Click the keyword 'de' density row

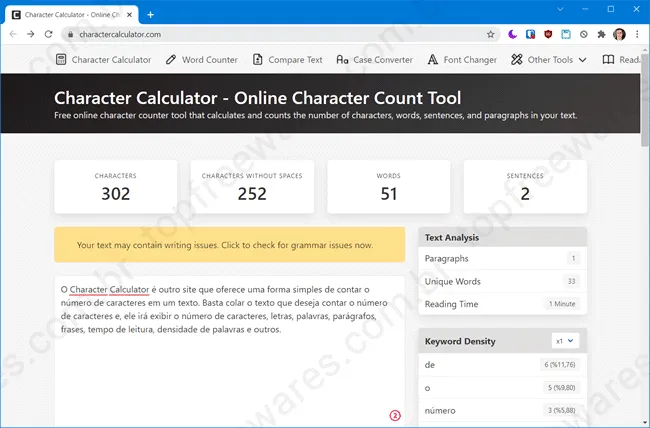click(502, 365)
